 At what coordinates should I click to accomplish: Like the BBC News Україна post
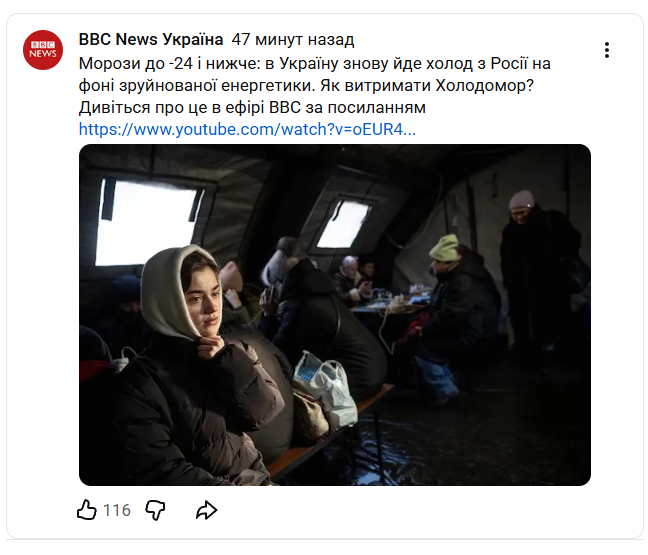[x=87, y=510]
